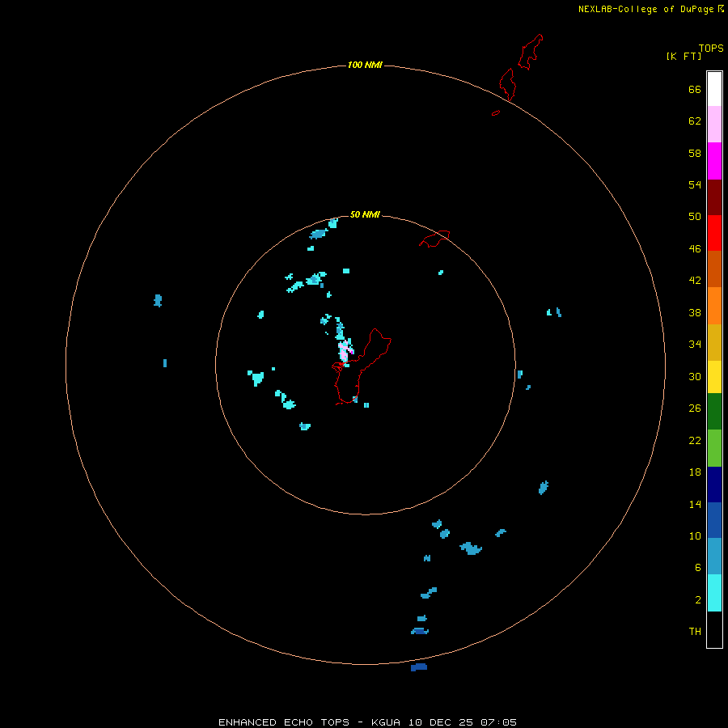
Task: Click the ENHANCED ECHO TOPS title text
Action: [x=284, y=722]
